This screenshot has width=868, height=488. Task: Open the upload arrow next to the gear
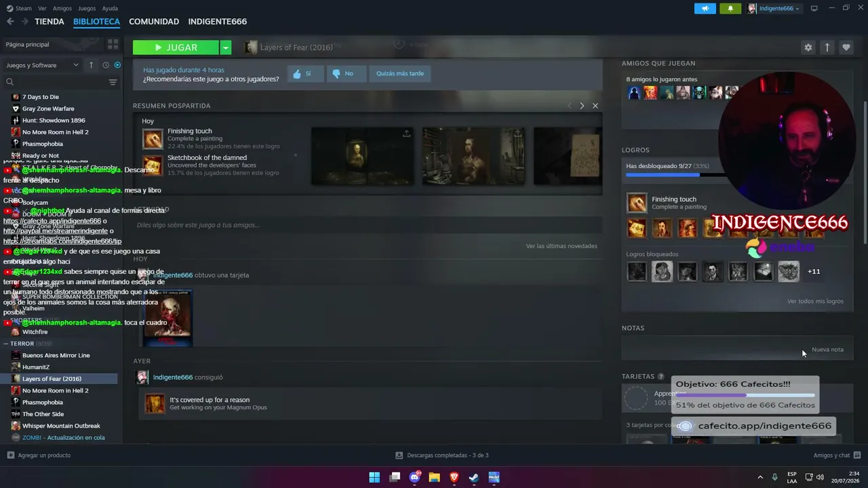pos(827,47)
